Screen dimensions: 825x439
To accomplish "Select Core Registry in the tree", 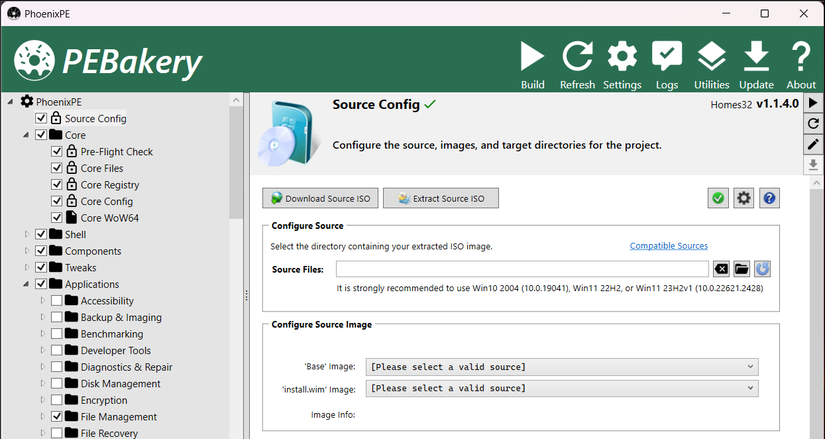I will tap(109, 185).
